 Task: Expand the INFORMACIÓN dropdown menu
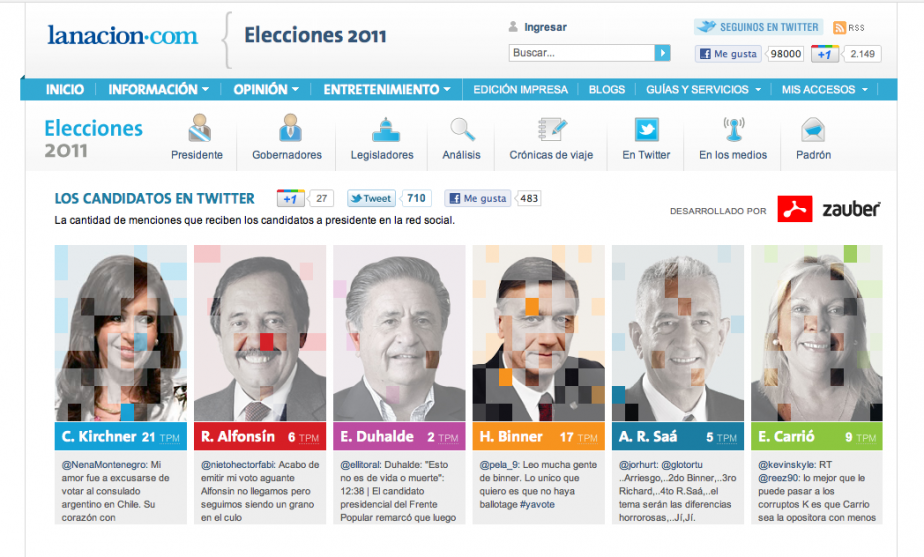click(x=158, y=90)
